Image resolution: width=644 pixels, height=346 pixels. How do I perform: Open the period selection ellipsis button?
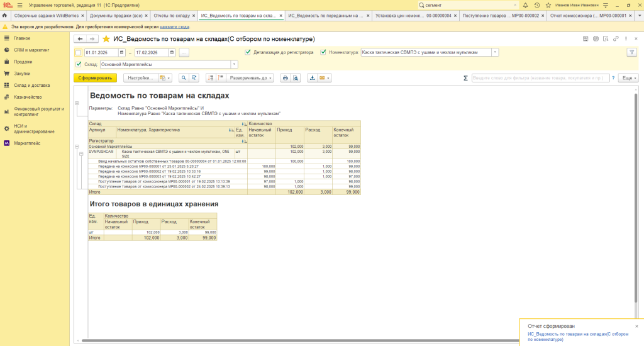point(184,53)
